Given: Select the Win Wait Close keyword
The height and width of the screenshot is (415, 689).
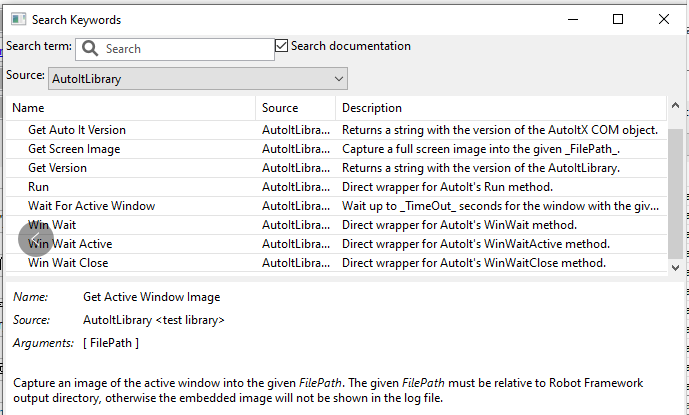Looking at the screenshot, I should [68, 263].
